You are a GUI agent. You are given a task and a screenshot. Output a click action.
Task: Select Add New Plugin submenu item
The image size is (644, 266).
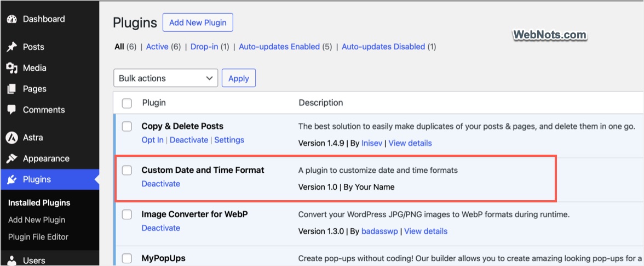click(37, 220)
